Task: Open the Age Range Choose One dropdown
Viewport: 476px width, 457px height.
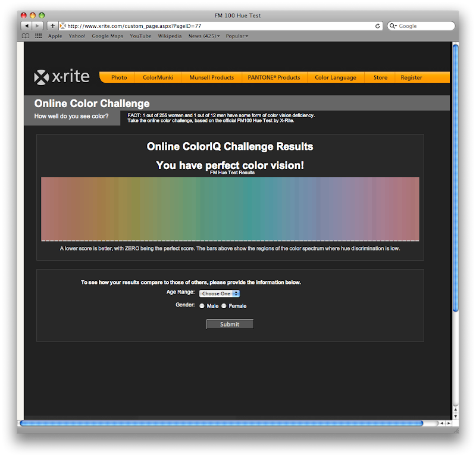Action: pos(219,293)
